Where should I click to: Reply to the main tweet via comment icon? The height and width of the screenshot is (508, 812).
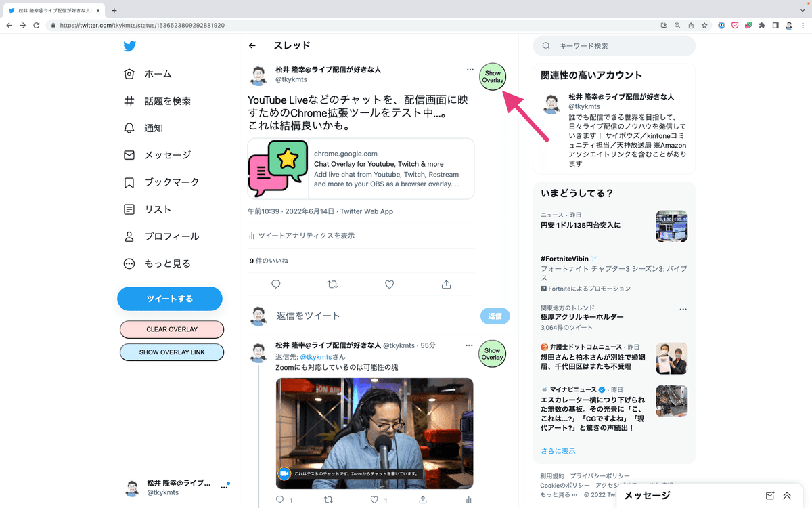click(x=275, y=284)
